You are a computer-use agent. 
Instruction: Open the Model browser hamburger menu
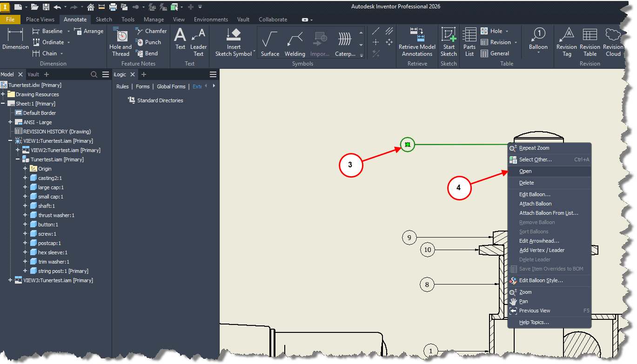[x=106, y=74]
